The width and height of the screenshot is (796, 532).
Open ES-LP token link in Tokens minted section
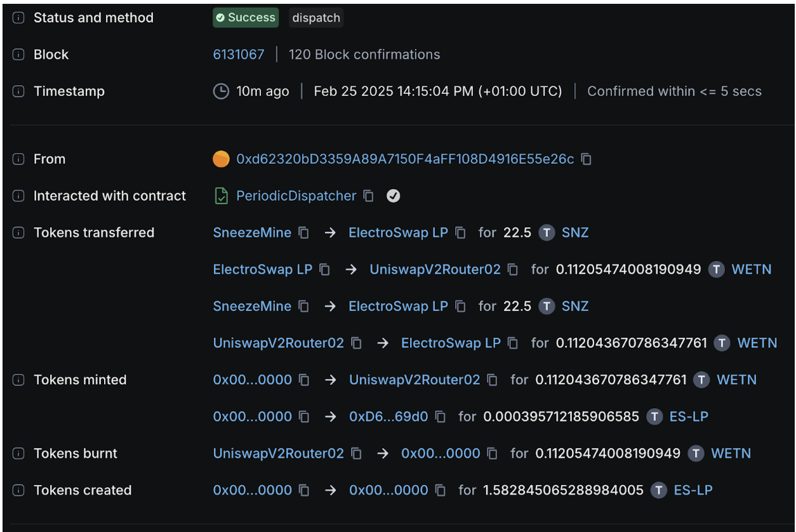(x=689, y=416)
